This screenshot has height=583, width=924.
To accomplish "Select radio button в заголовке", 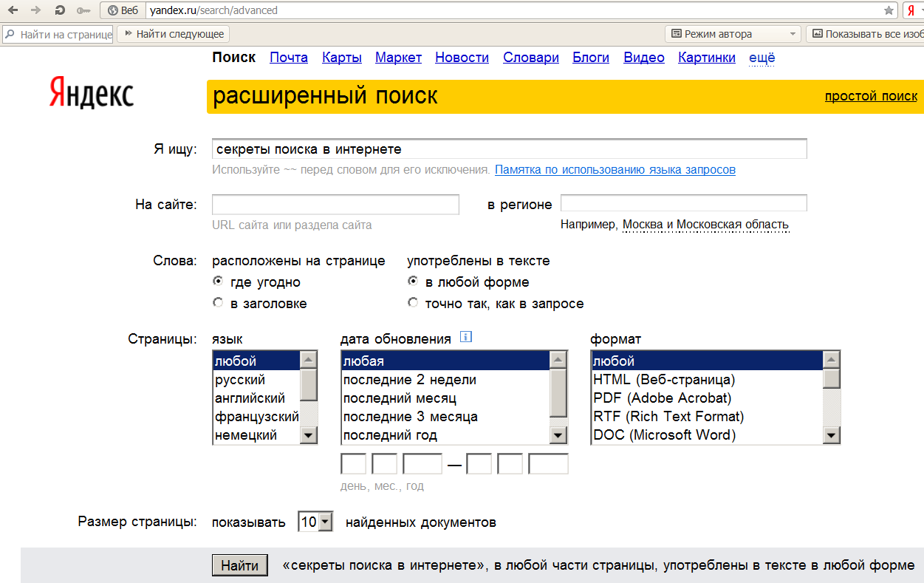I will [x=218, y=303].
